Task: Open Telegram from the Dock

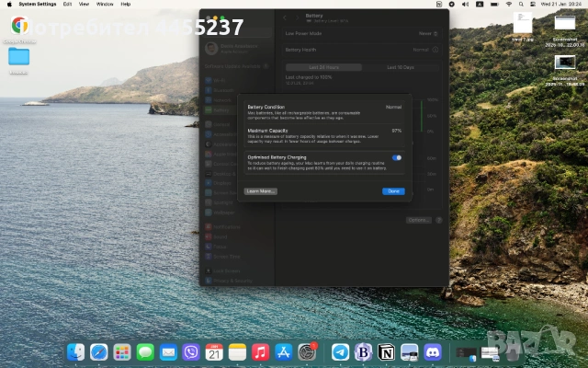Action: tap(341, 352)
